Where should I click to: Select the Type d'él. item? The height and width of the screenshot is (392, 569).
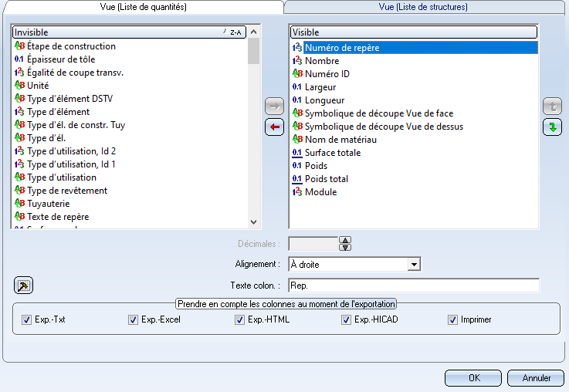(x=46, y=138)
